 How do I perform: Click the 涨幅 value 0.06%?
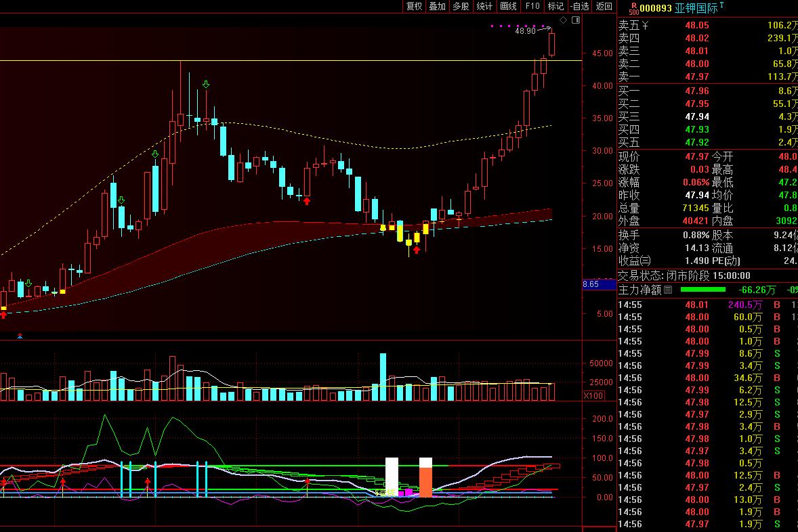[x=696, y=183]
